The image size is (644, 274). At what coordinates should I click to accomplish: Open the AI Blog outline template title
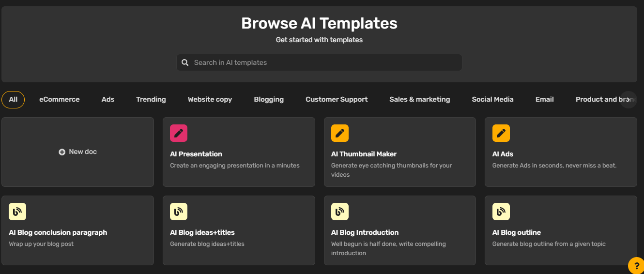coord(517,232)
